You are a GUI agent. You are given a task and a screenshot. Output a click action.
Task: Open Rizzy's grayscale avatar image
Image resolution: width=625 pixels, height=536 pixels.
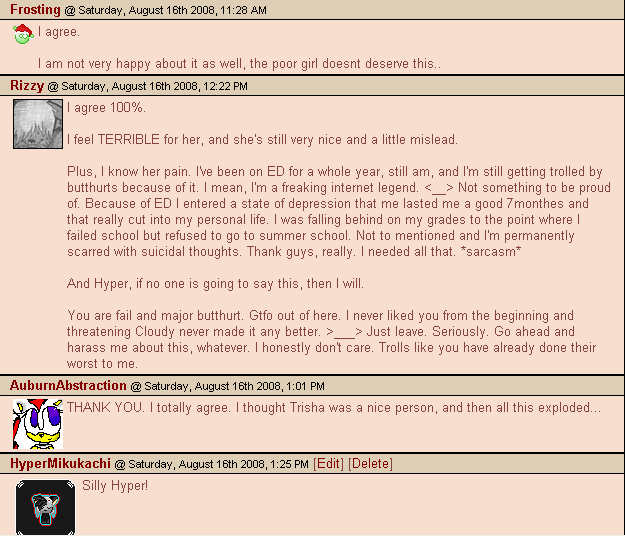38,124
